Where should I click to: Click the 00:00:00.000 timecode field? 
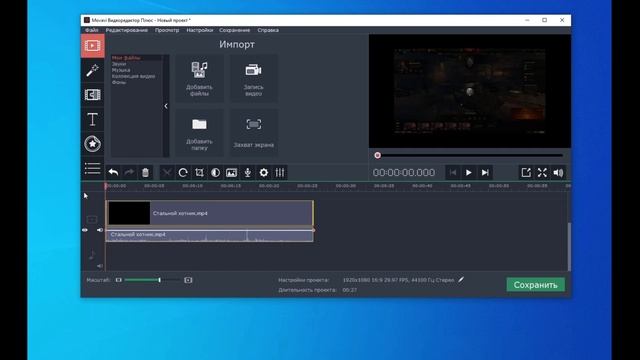[x=404, y=173]
